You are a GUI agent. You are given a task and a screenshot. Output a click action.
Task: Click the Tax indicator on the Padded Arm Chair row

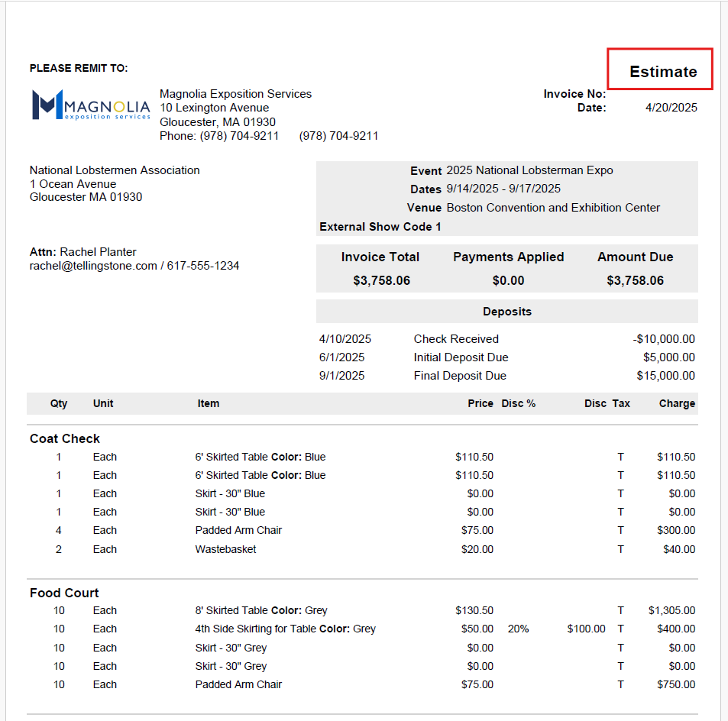tap(620, 530)
